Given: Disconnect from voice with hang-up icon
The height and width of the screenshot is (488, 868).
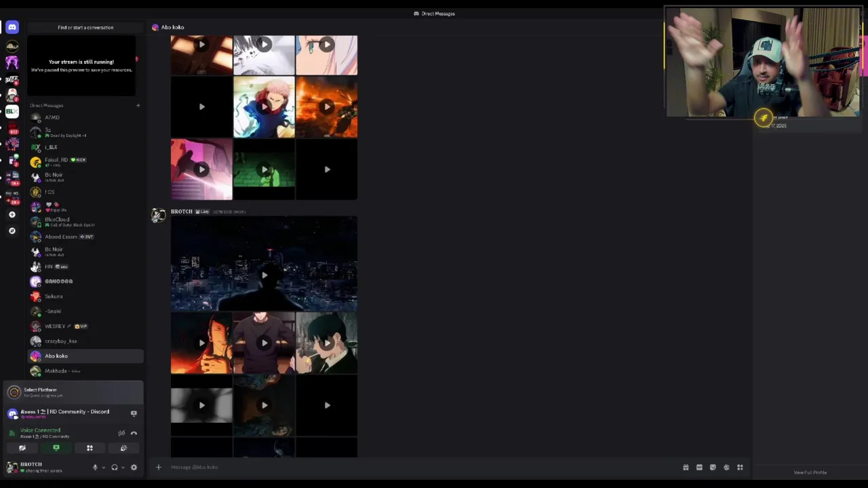Looking at the screenshot, I should [x=134, y=433].
